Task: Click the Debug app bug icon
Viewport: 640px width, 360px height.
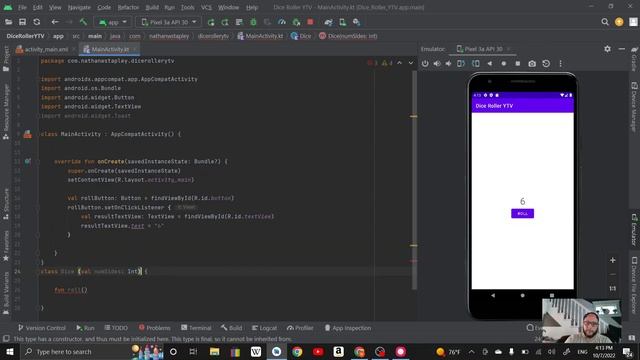Action: click(x=253, y=22)
